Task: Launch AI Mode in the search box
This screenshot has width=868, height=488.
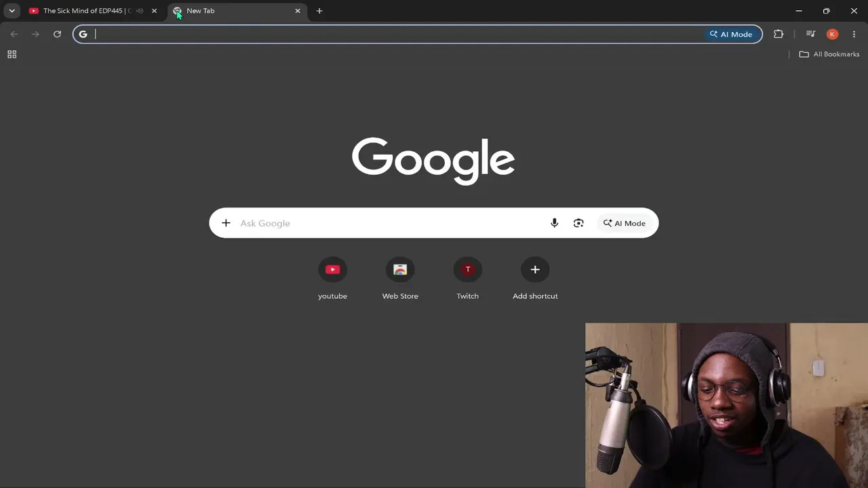Action: click(625, 223)
